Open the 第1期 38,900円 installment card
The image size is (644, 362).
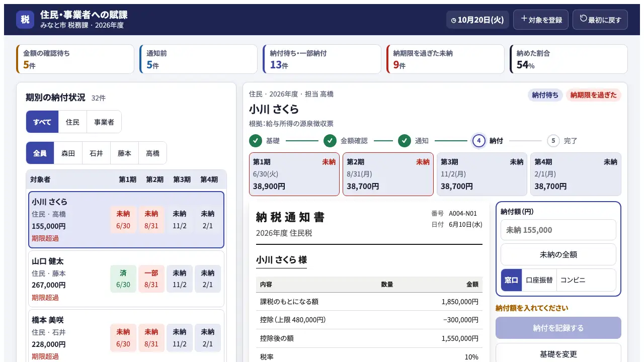294,174
